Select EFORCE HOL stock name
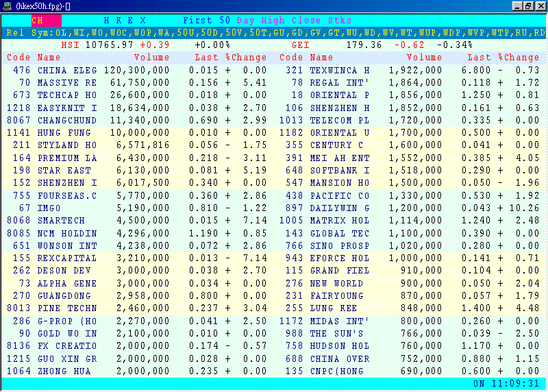The width and height of the screenshot is (548, 392). 340,258
